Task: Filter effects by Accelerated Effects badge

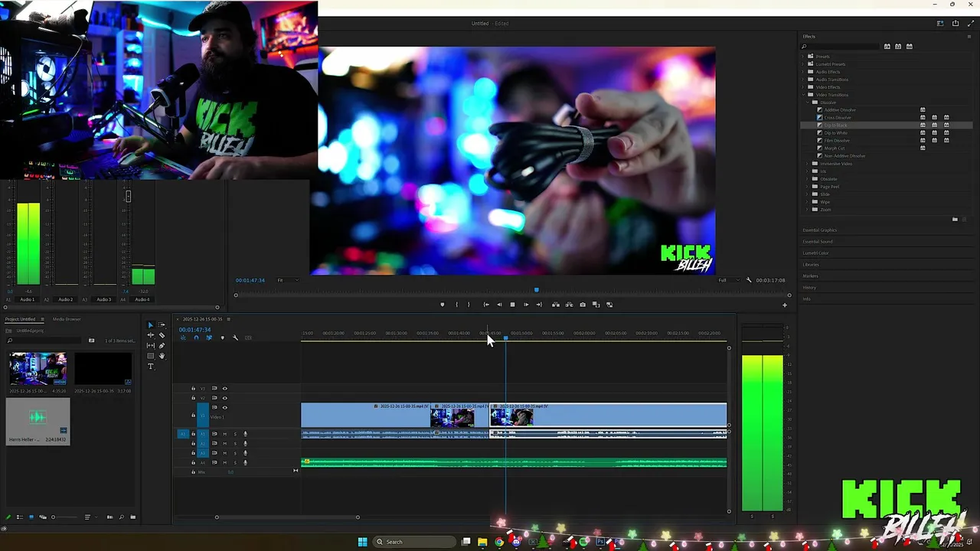Action: tap(887, 47)
